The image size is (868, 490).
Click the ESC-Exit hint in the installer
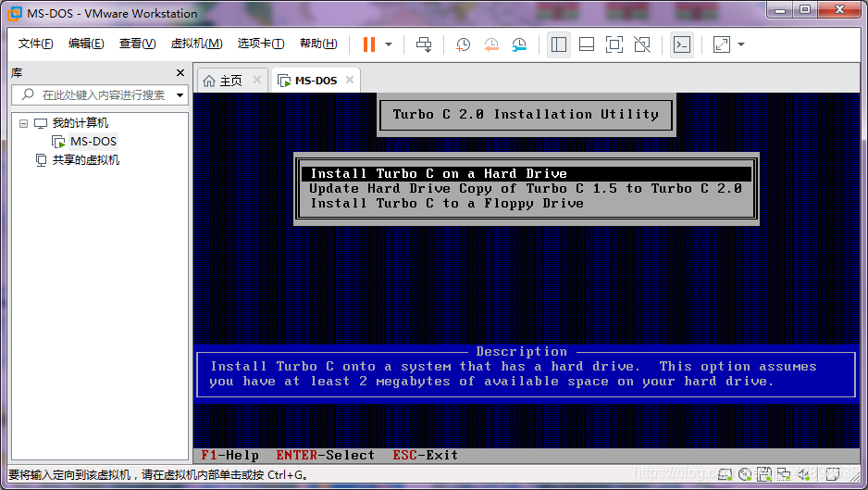pyautogui.click(x=425, y=456)
